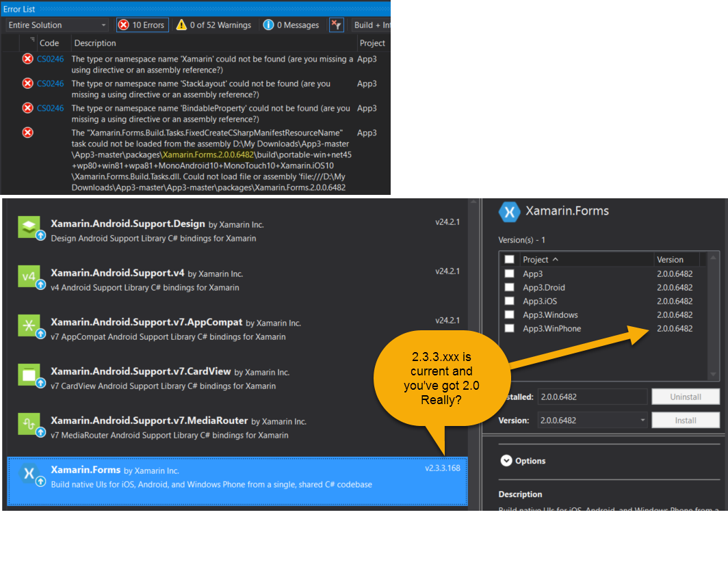Open CS0246 link for 'StackLayout' error
This screenshot has width=728, height=573.
click(50, 83)
